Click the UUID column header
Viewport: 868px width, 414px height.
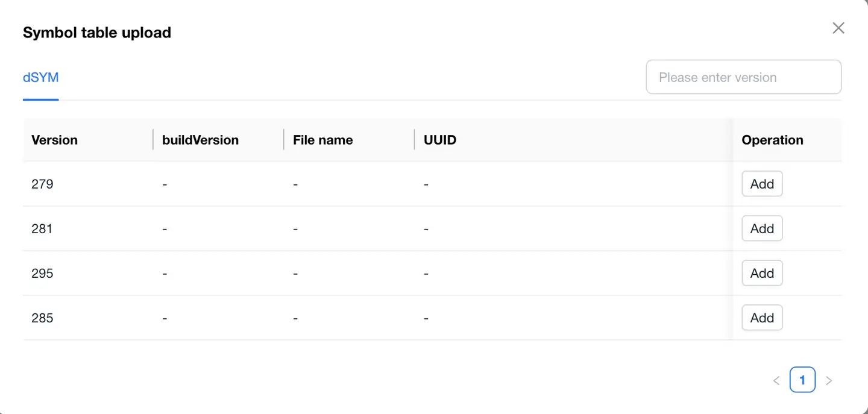point(440,140)
